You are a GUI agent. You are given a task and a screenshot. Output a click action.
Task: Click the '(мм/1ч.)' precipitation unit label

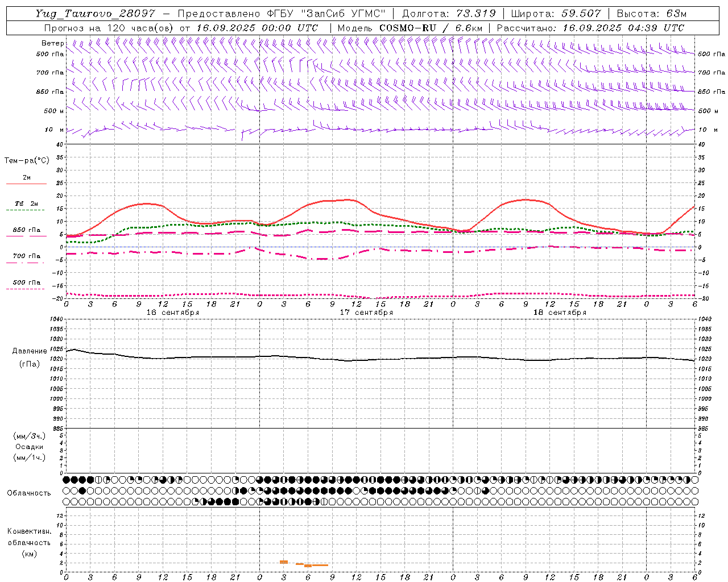point(30,458)
